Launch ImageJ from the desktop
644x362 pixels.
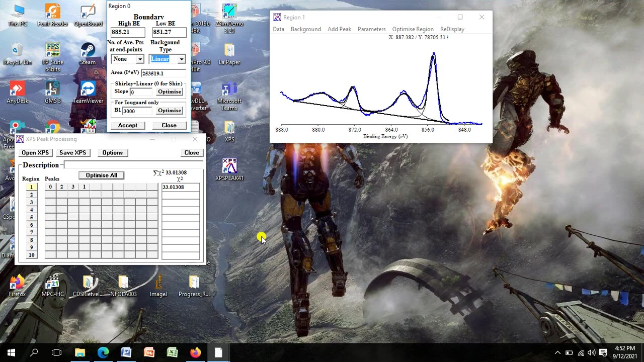tap(158, 286)
